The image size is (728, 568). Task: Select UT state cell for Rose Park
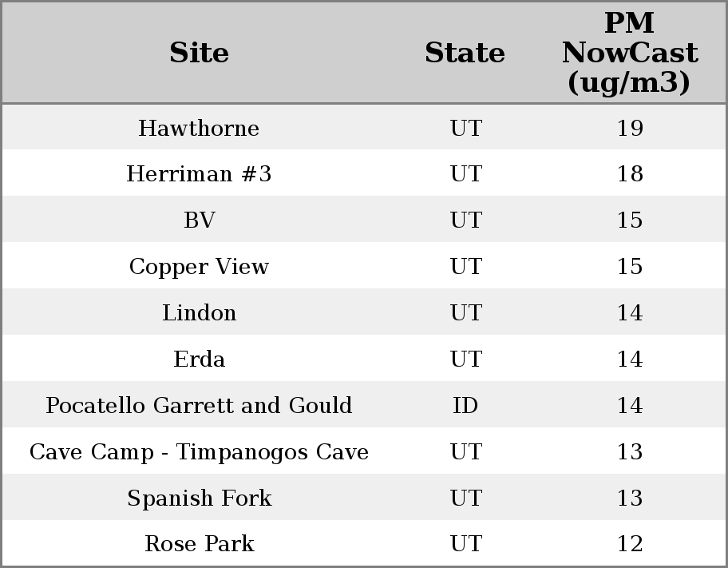point(465,544)
